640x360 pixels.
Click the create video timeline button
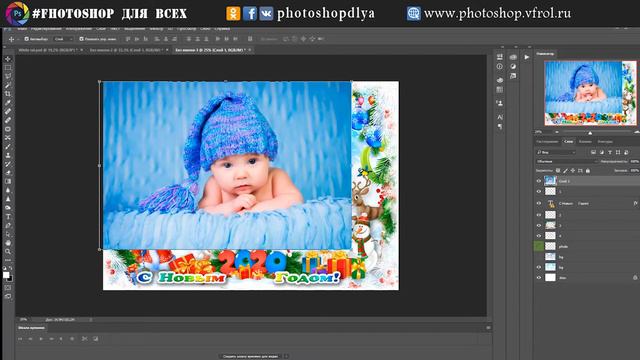[x=251, y=356]
